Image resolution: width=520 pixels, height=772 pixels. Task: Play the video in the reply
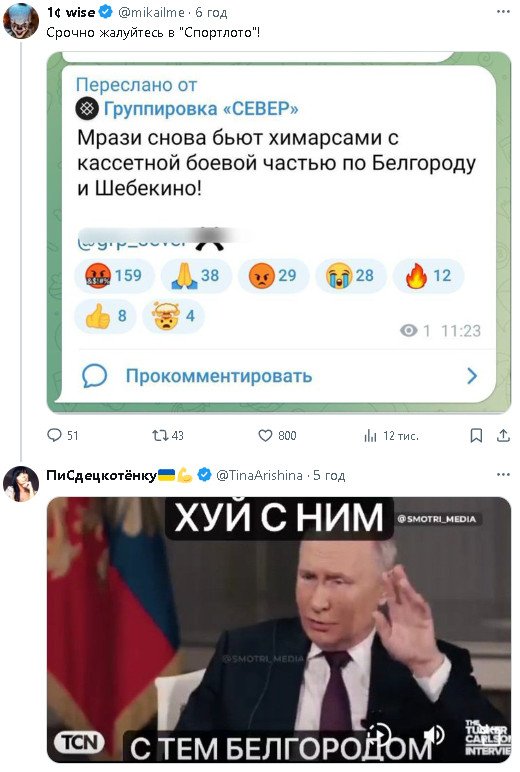(380, 733)
